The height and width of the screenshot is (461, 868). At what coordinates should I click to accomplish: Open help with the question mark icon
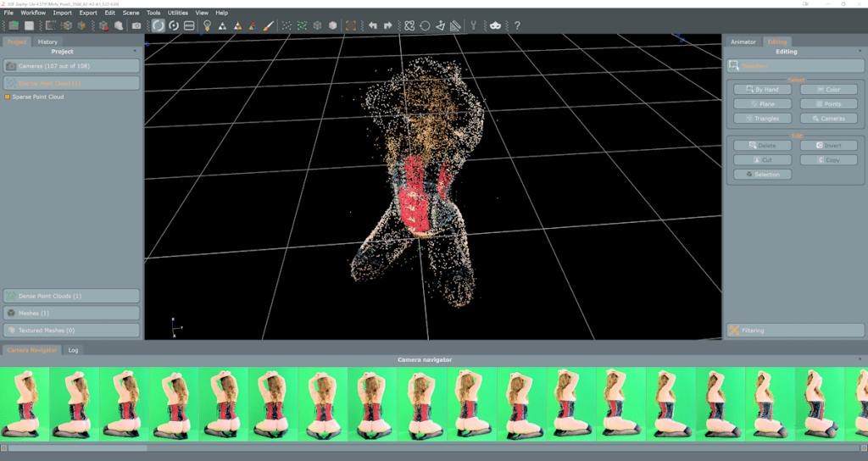click(x=517, y=26)
